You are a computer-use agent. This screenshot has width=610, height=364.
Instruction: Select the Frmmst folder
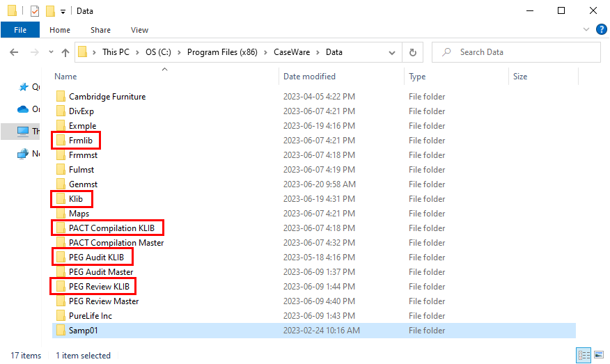[83, 155]
